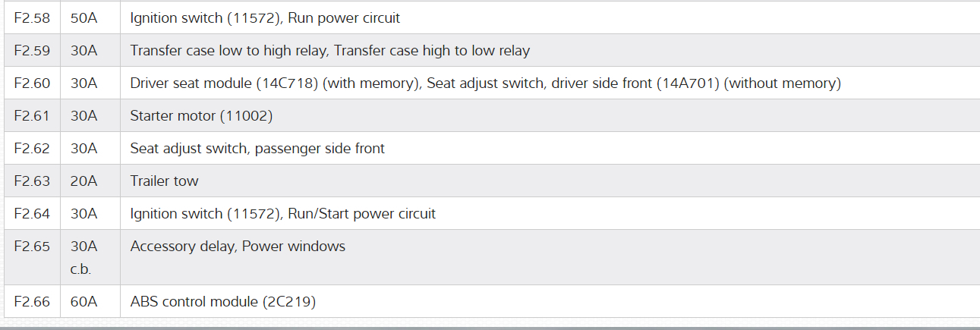
Task: Click the Ignition switch Run power circuit text
Action: (265, 17)
